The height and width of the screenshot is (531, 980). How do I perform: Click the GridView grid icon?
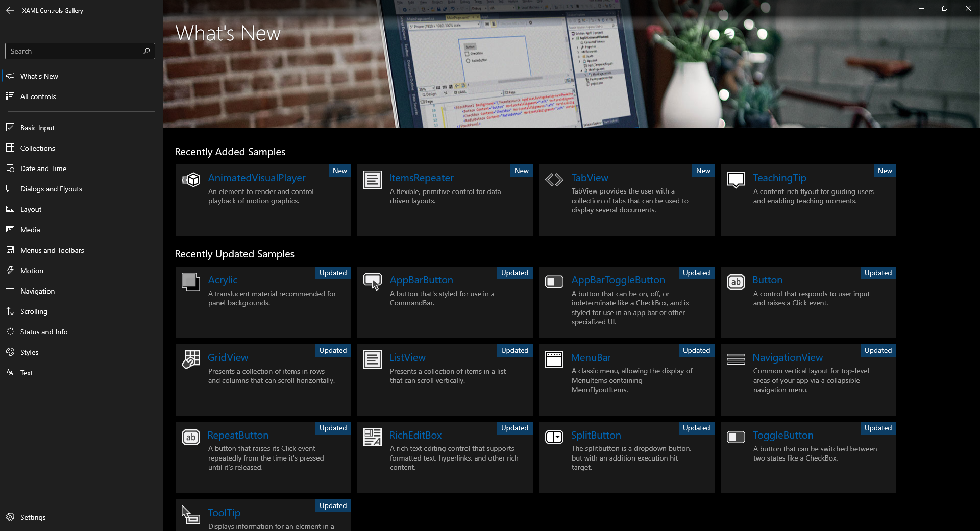pyautogui.click(x=191, y=359)
